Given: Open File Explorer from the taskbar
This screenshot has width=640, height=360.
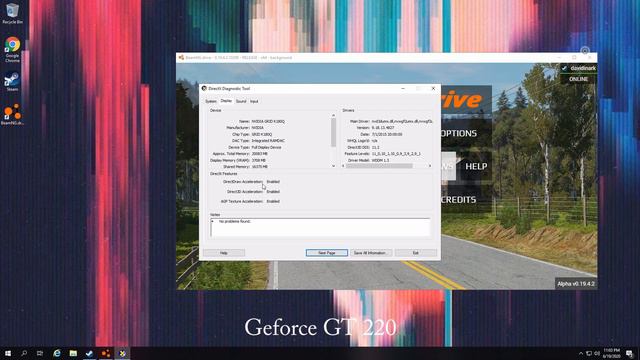Looking at the screenshot, I should pos(73,353).
